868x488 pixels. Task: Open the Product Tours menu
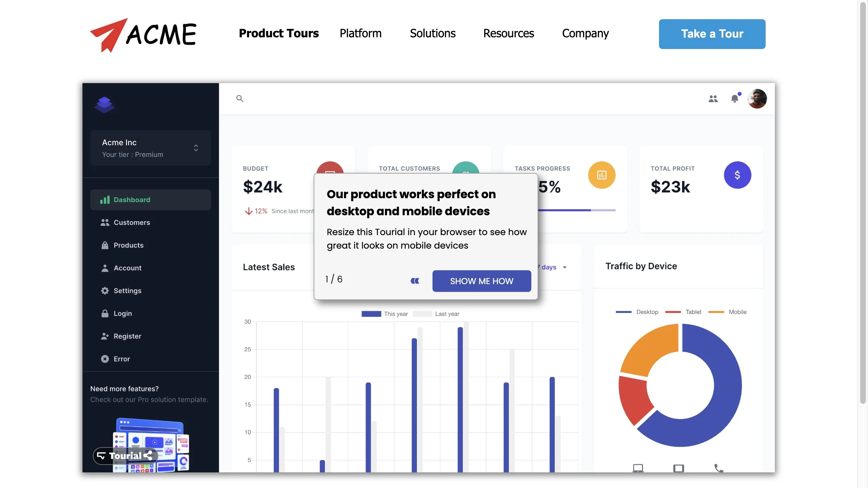tap(279, 33)
